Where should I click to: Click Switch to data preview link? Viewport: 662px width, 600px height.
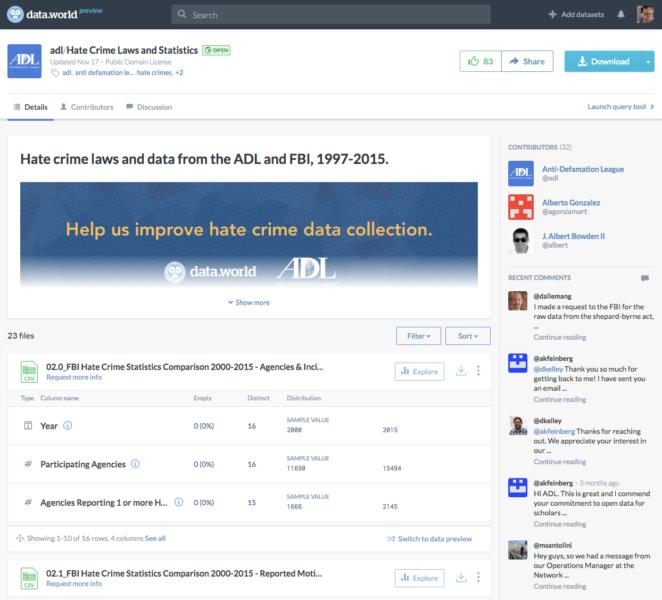click(429, 539)
